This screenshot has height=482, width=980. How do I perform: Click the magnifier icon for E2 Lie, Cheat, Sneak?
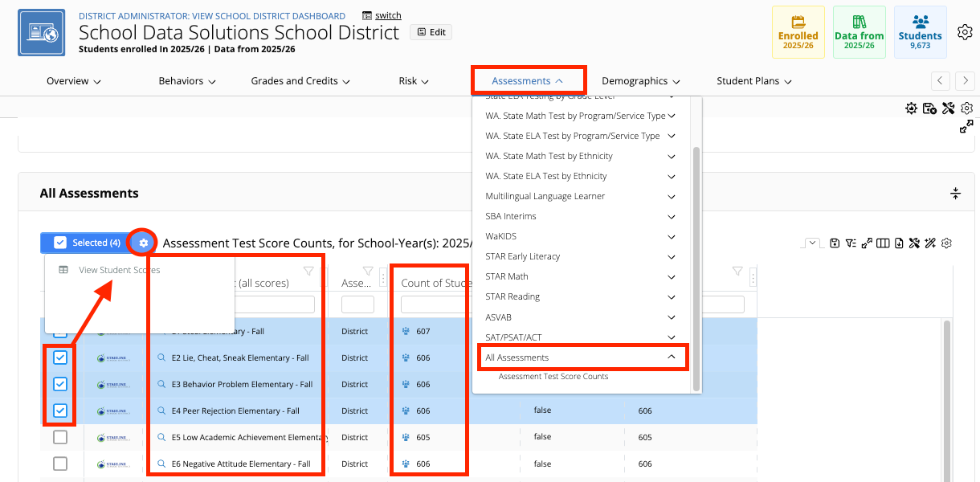pyautogui.click(x=161, y=358)
